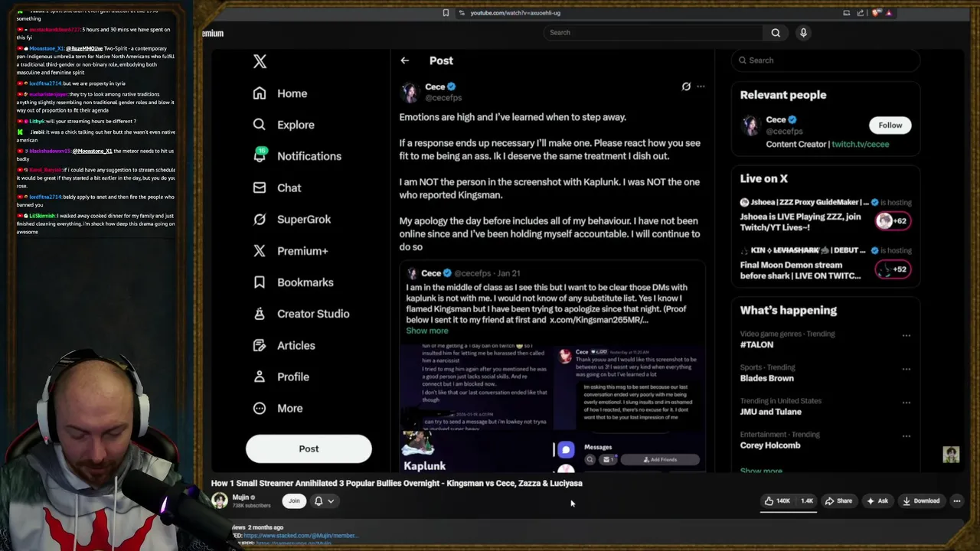980x551 pixels.
Task: Follow Cece in Relevant people
Action: click(890, 126)
